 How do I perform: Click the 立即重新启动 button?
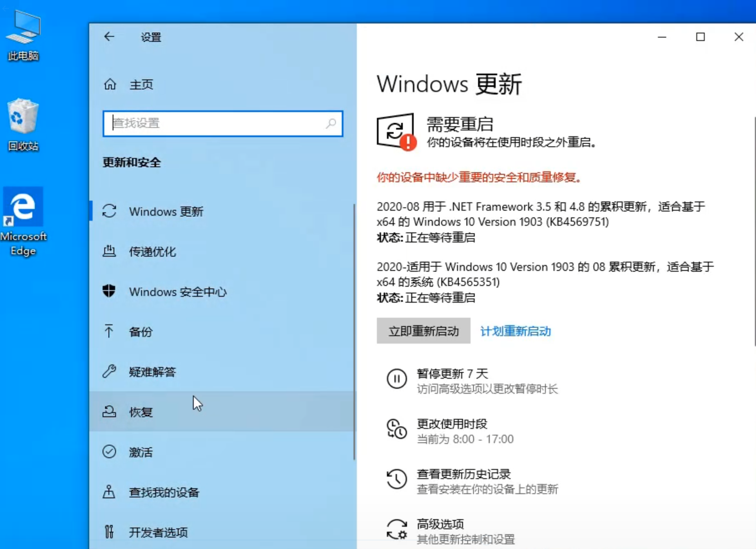click(x=424, y=331)
